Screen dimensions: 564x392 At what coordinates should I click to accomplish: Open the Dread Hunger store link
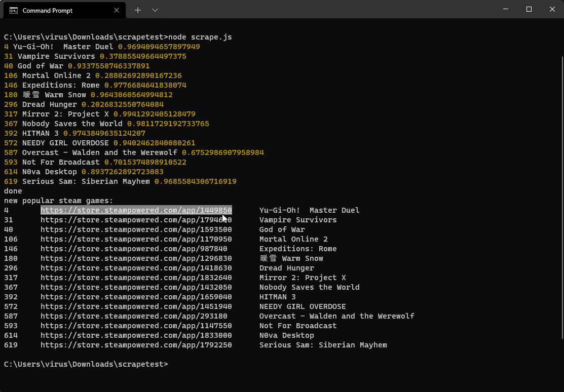tap(136, 268)
